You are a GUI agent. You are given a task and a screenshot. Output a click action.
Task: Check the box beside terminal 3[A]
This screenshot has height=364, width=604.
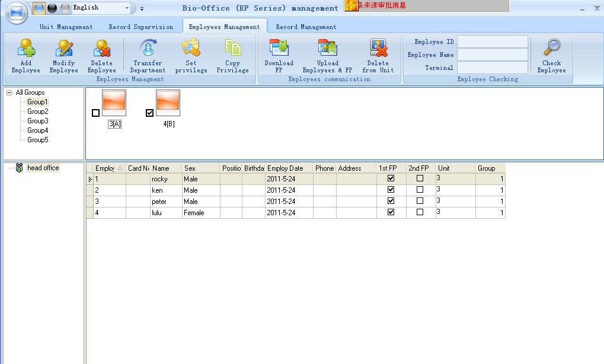pyautogui.click(x=96, y=113)
